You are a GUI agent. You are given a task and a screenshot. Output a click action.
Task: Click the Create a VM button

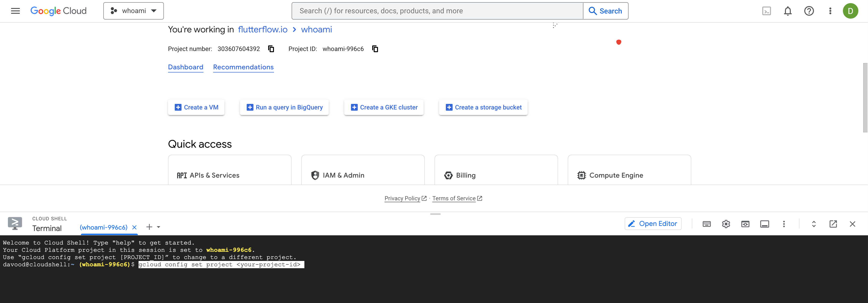196,107
